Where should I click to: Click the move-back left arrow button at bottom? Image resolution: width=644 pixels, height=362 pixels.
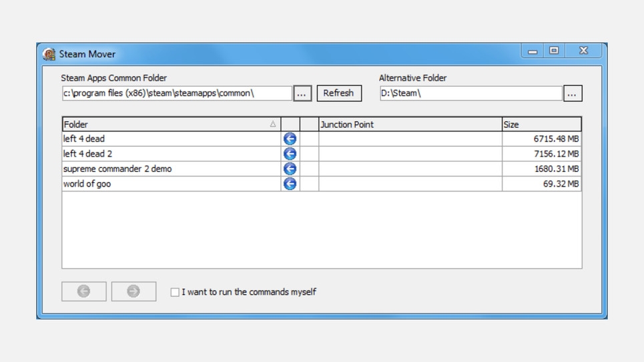[x=84, y=291]
